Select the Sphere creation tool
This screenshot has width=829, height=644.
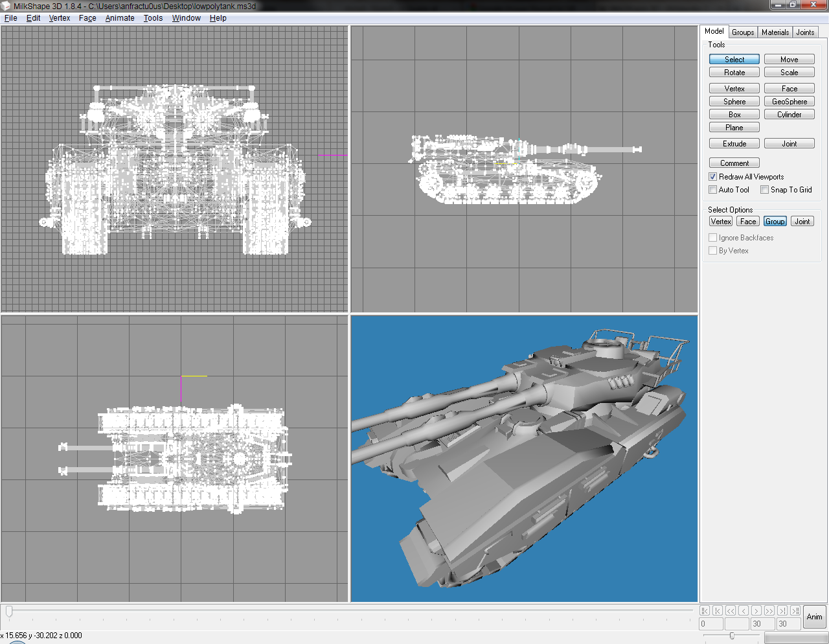click(x=734, y=101)
